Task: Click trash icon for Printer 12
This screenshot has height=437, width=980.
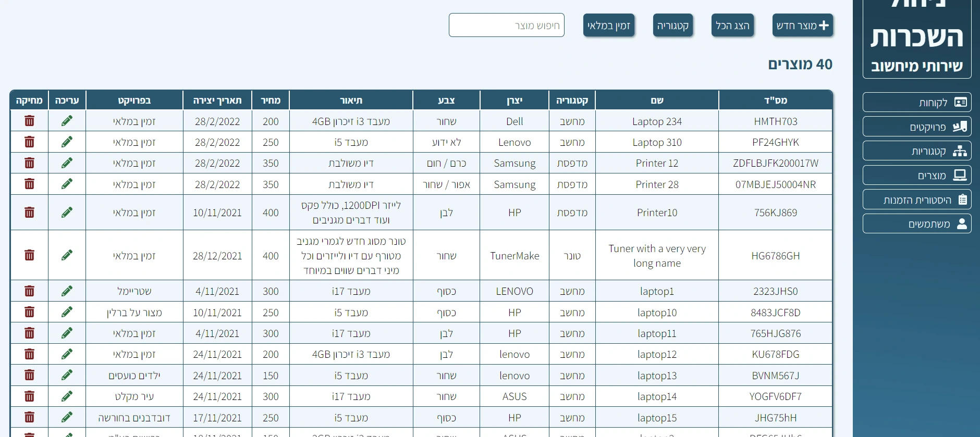Action: (x=29, y=163)
